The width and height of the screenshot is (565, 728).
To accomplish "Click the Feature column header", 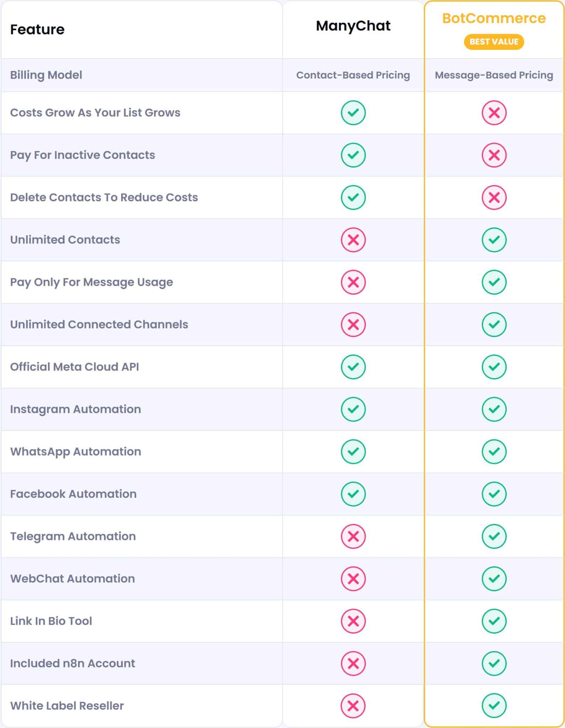I will tap(37, 30).
